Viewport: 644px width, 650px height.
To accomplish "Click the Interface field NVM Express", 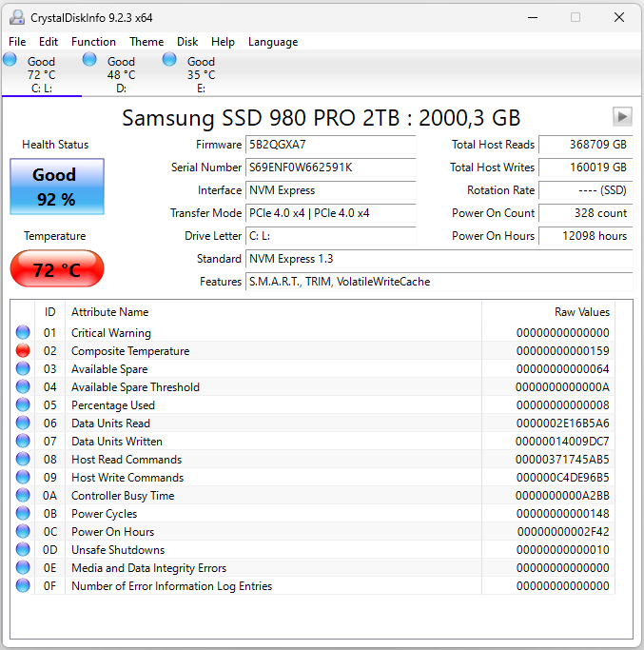I will (331, 190).
